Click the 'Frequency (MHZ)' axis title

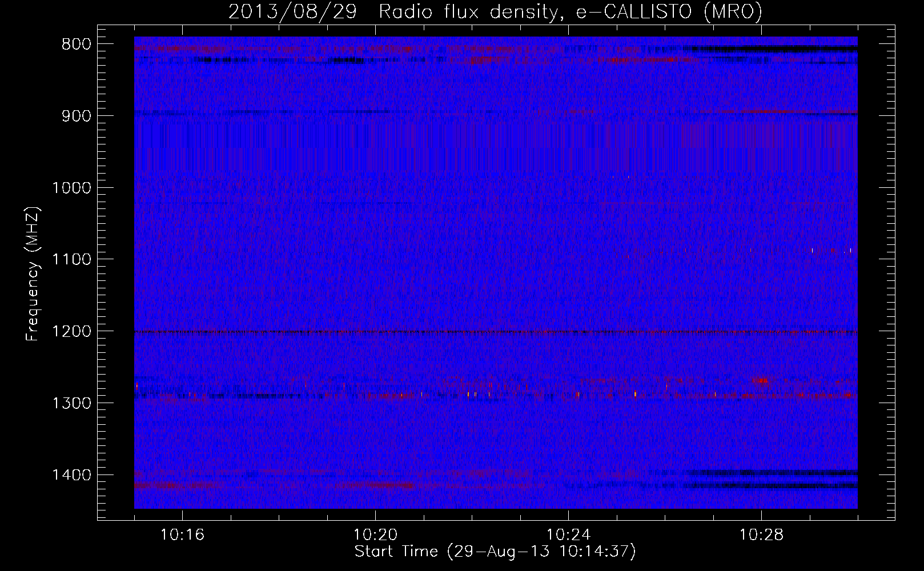click(33, 274)
